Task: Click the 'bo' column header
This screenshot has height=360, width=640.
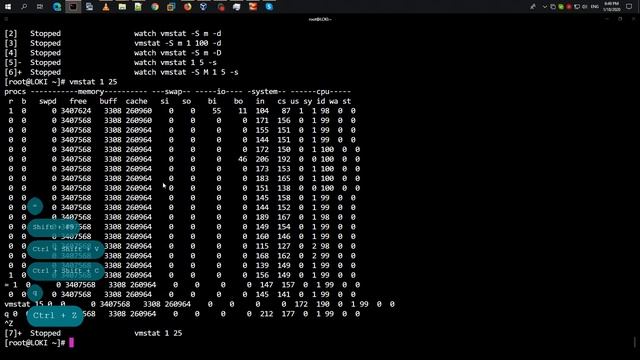Action: [x=238, y=101]
